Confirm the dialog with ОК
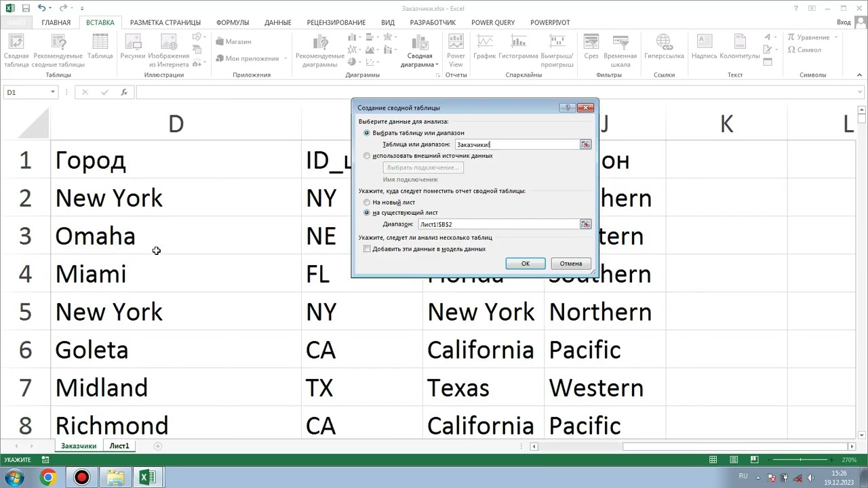 [x=526, y=264]
